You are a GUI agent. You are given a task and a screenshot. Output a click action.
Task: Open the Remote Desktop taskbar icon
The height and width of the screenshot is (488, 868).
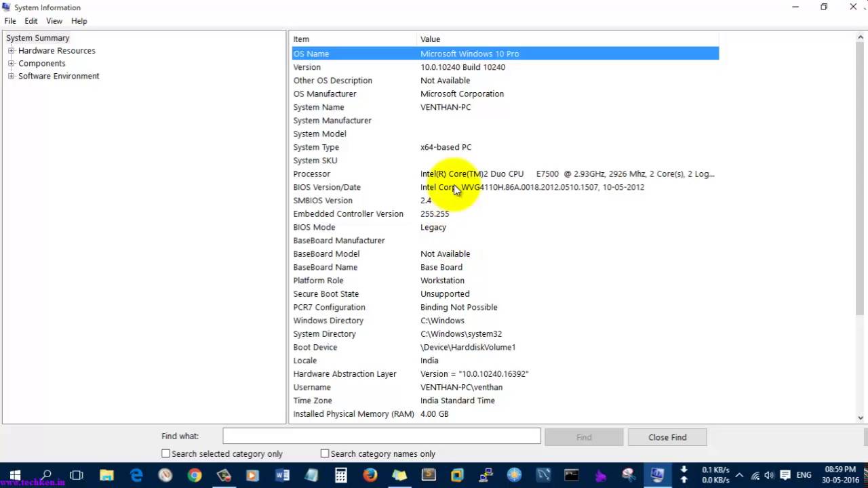click(486, 475)
